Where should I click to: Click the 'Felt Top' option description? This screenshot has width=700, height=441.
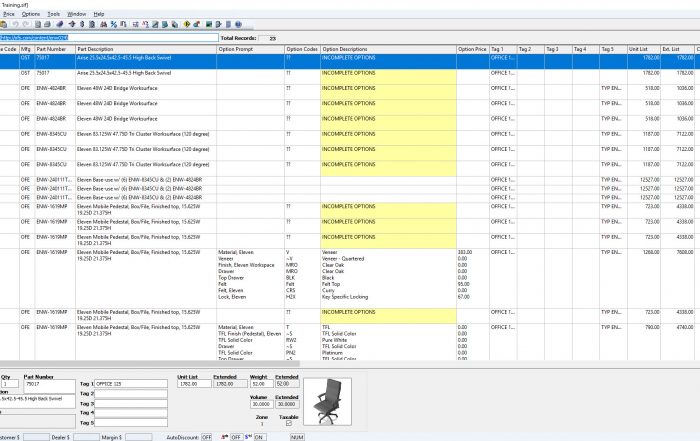(x=331, y=284)
